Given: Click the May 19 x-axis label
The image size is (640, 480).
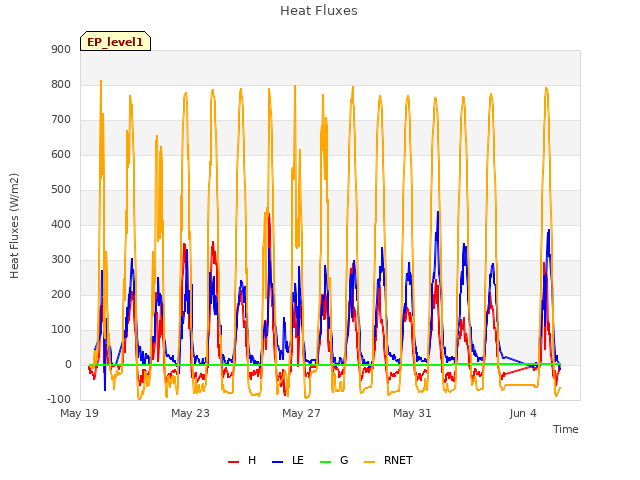Looking at the screenshot, I should coord(80,413).
